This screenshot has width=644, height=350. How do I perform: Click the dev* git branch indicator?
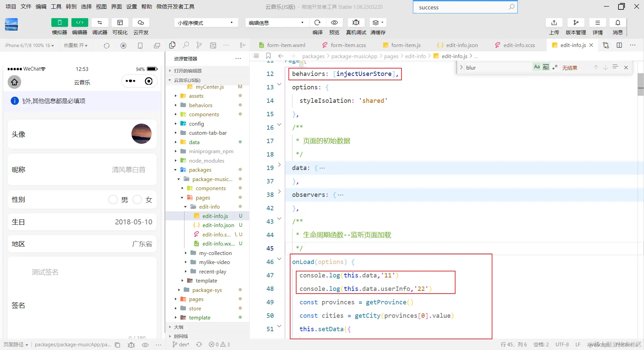(x=181, y=344)
